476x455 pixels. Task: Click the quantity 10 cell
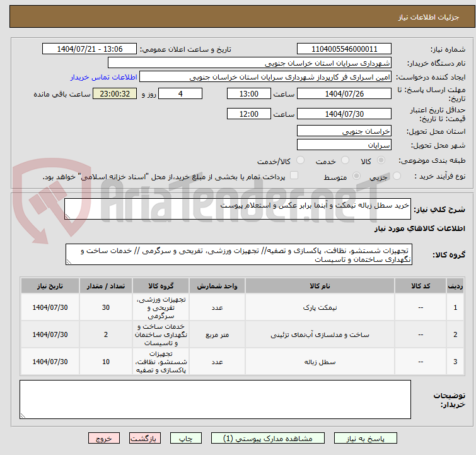[106, 362]
